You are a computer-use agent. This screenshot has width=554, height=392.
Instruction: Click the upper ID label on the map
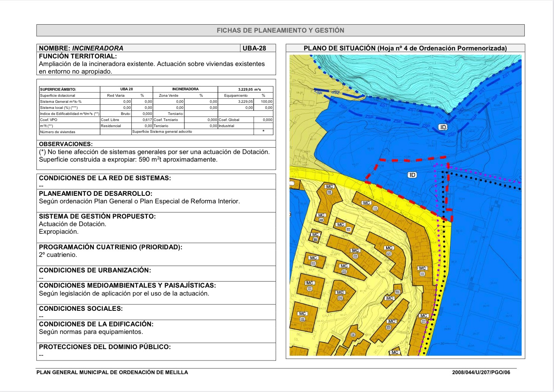[443, 127]
